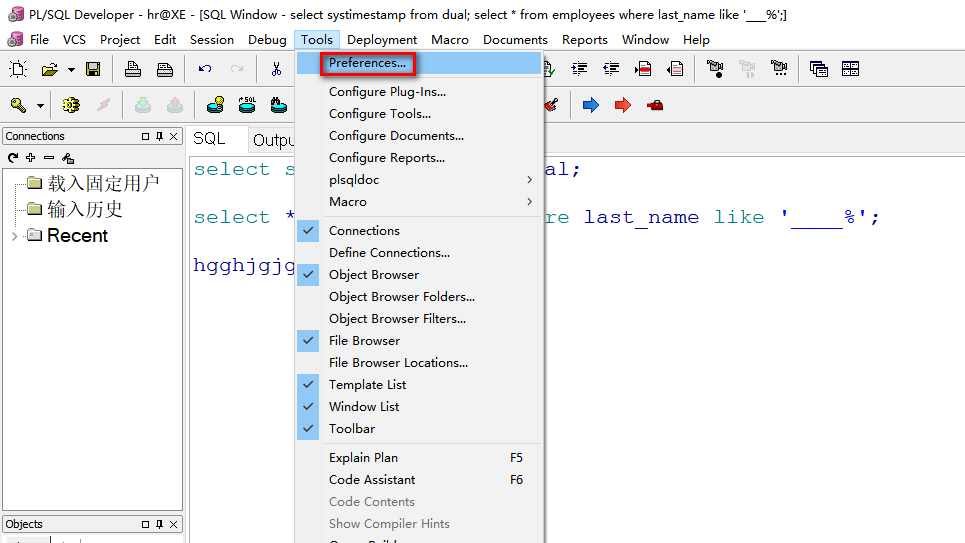This screenshot has height=543, width=965.
Task: Choose Preferences... from Tools menu
Action: coord(418,63)
